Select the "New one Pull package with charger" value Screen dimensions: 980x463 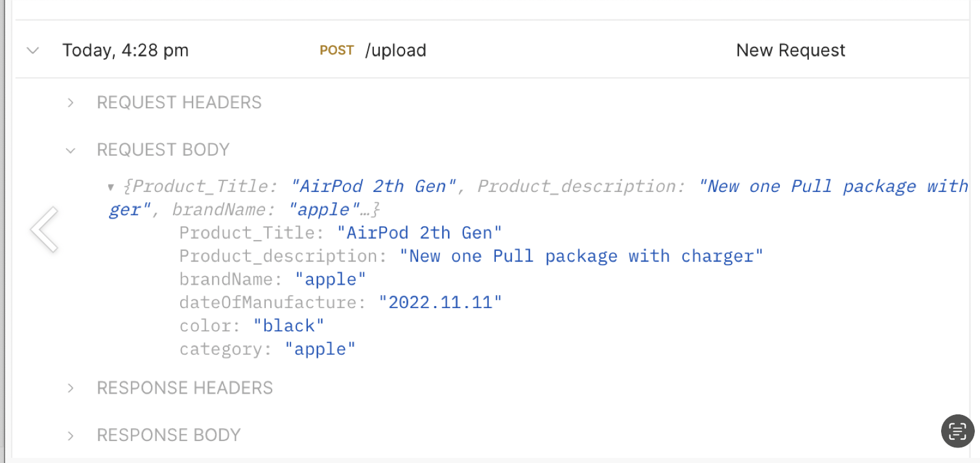[x=581, y=256]
